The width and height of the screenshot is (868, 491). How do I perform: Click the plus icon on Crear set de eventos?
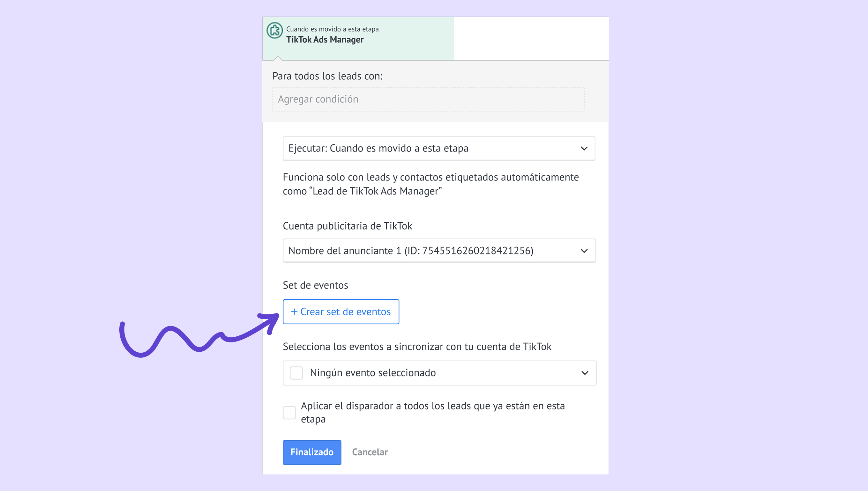pos(294,311)
